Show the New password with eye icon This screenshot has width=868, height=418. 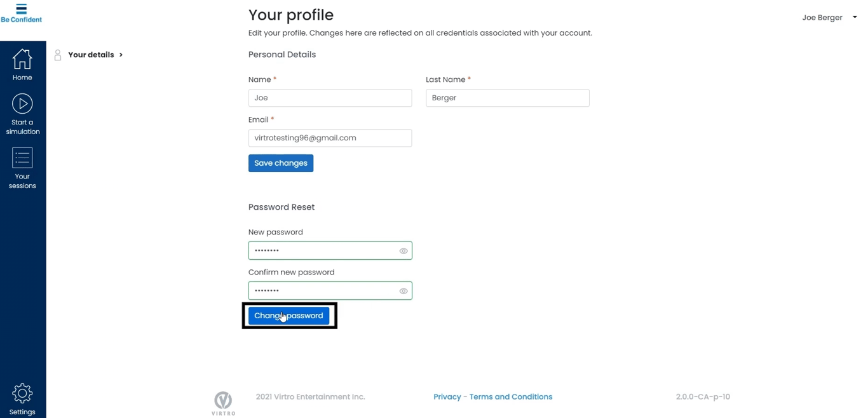pyautogui.click(x=403, y=251)
